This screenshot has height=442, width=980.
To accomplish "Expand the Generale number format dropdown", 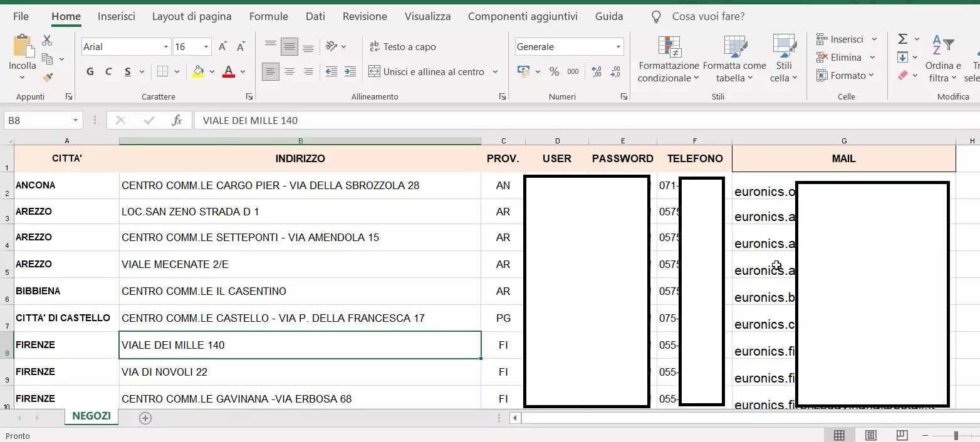I will point(617,46).
